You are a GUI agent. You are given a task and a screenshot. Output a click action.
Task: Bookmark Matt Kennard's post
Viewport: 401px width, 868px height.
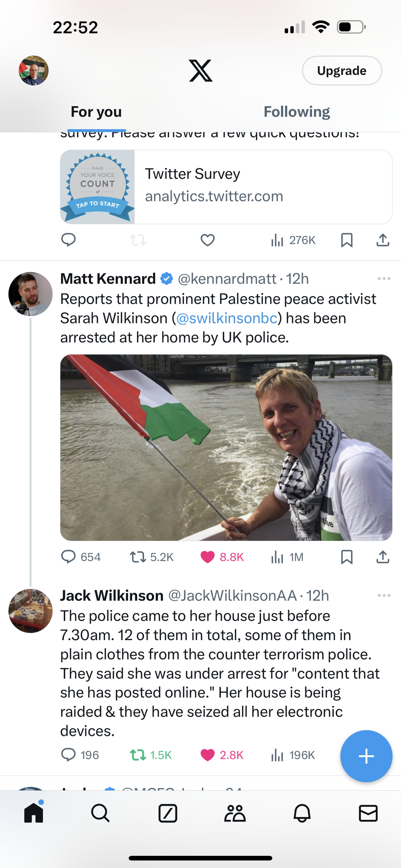coord(347,557)
